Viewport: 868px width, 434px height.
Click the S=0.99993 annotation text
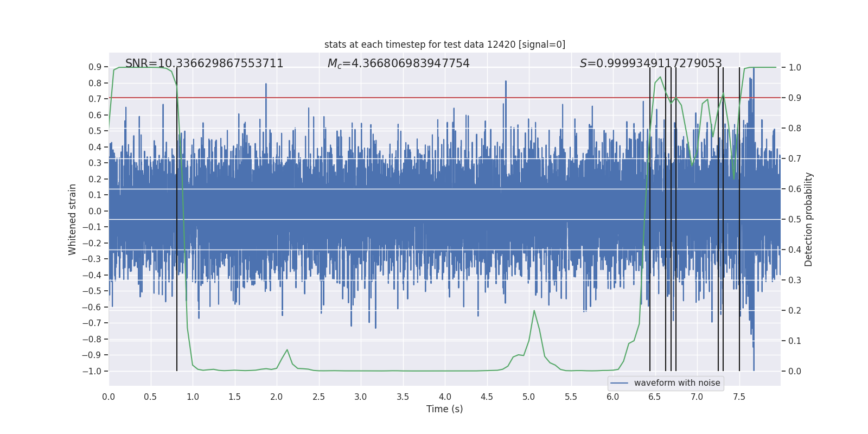[650, 63]
